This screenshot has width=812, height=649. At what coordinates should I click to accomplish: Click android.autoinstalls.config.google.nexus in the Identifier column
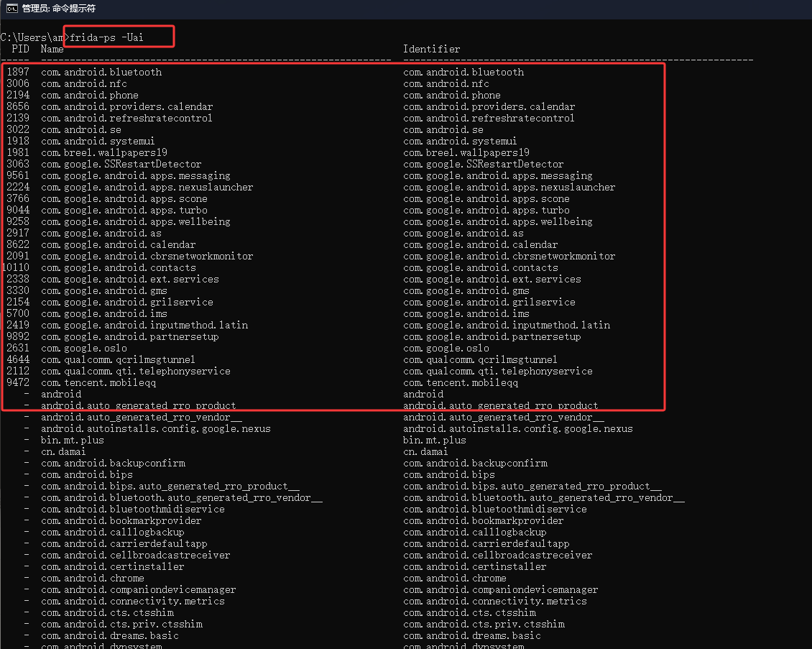click(x=518, y=429)
